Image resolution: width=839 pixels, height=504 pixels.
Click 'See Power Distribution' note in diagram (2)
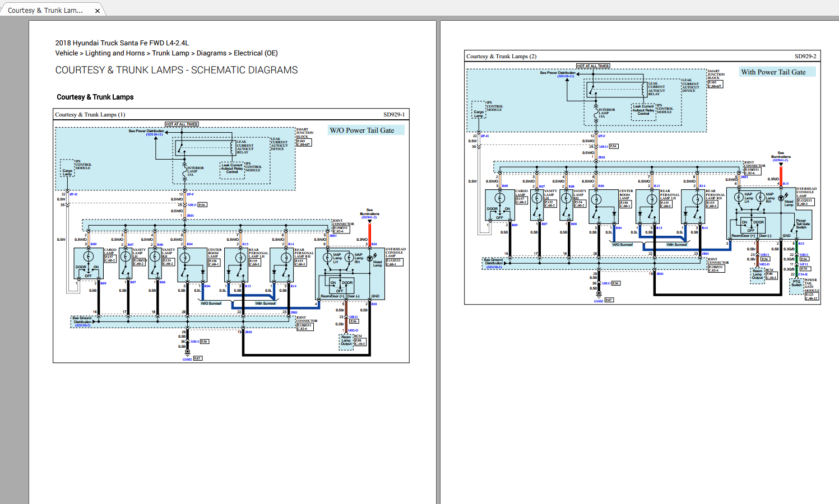(558, 73)
